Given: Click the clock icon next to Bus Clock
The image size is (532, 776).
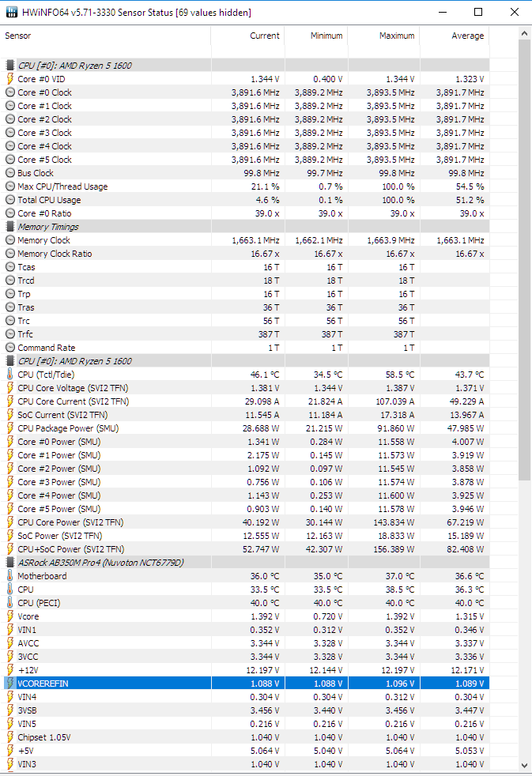Looking at the screenshot, I should [x=10, y=173].
